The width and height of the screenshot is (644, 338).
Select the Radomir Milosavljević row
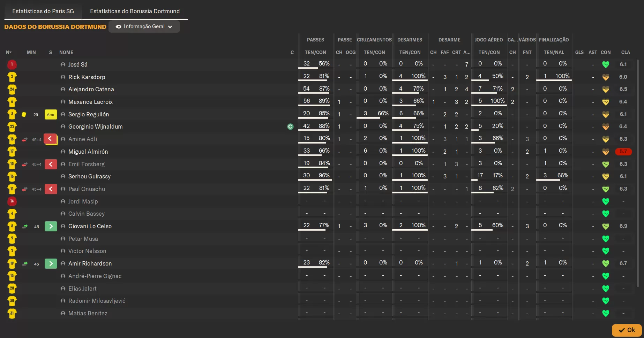pos(321,301)
